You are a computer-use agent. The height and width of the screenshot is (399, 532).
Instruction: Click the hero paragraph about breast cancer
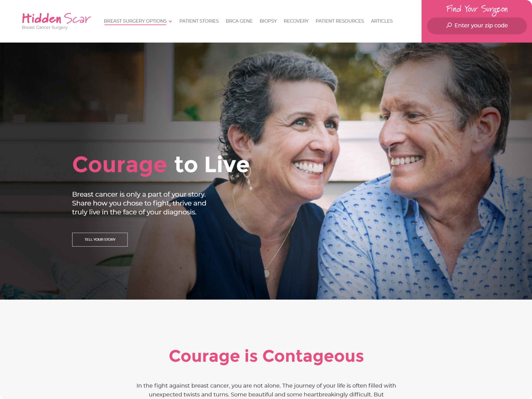[139, 203]
